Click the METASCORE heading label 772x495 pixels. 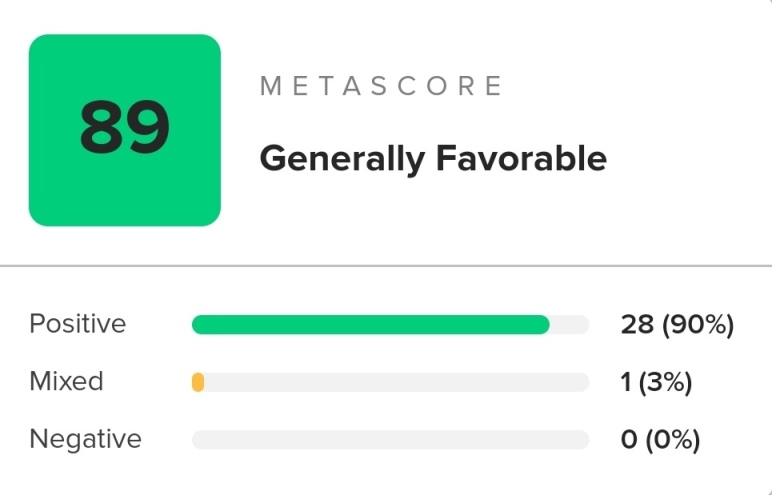click(x=381, y=86)
